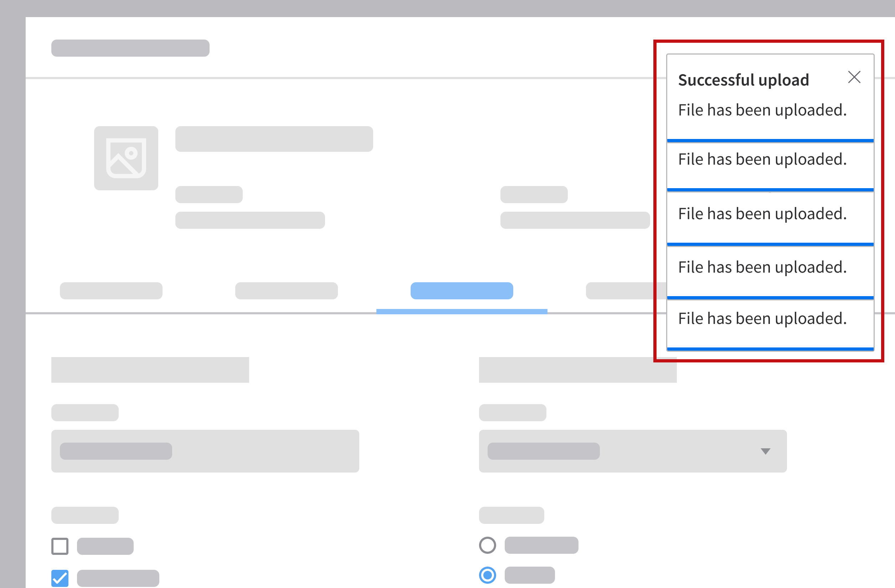Select the active blue highlighted tab
This screenshot has height=588, width=895.
pos(462,291)
